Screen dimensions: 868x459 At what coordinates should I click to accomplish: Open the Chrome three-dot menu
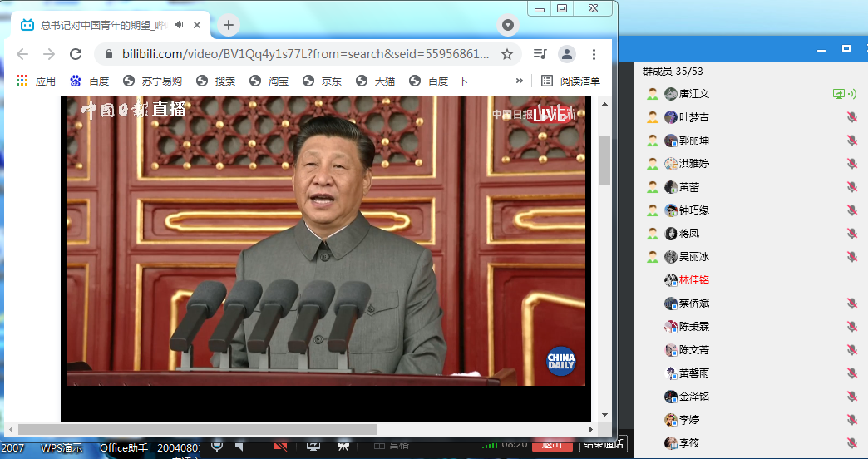click(594, 54)
